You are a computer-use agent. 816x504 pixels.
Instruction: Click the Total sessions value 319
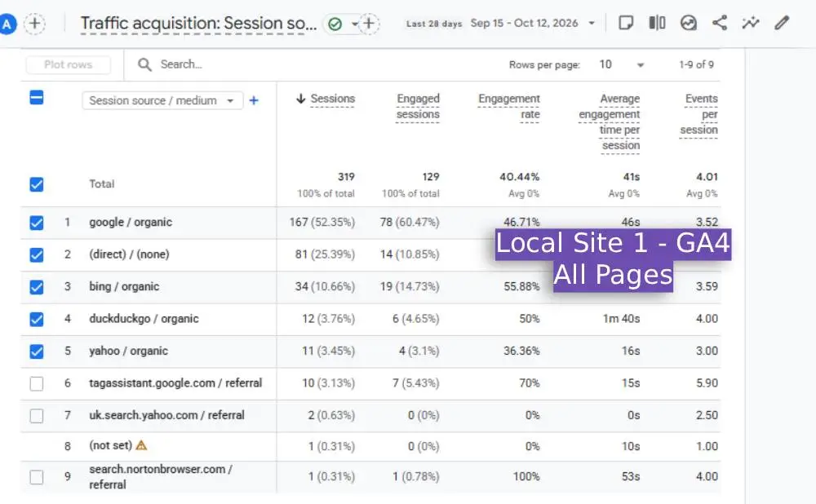pos(346,177)
